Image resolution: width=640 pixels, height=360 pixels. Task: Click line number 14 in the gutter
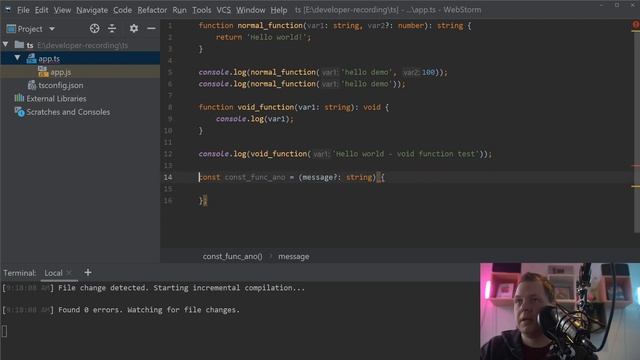click(168, 177)
